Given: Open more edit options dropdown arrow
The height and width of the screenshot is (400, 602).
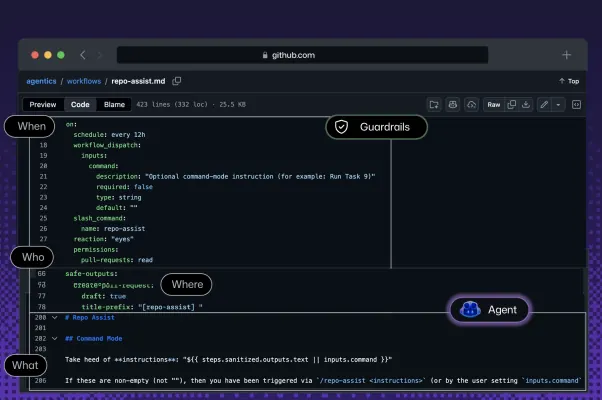Looking at the screenshot, I should click(x=558, y=104).
